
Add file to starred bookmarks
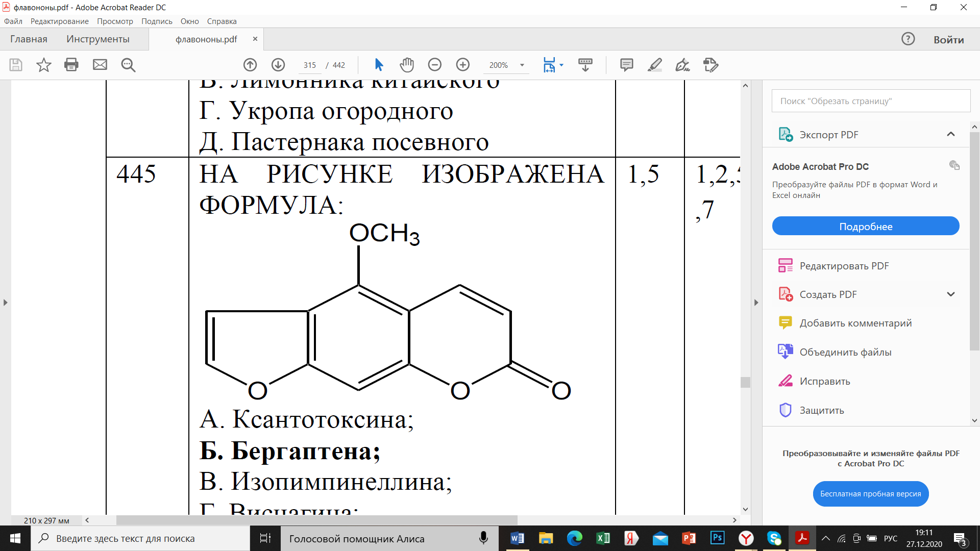[44, 65]
